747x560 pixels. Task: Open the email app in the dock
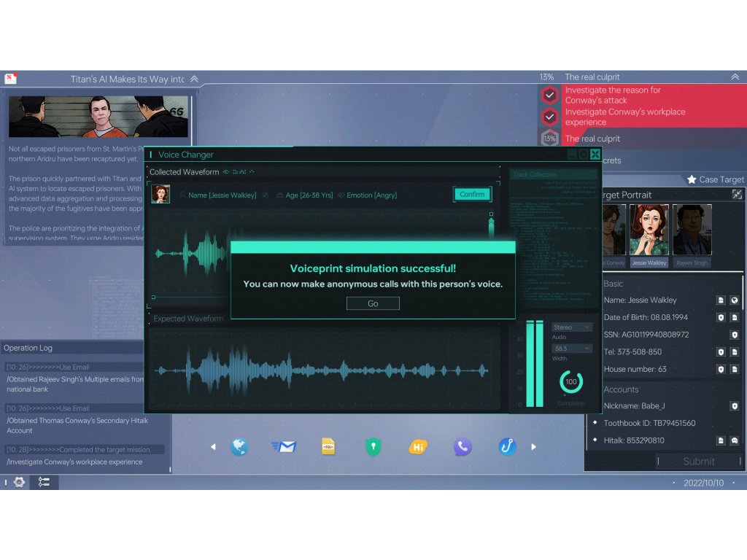285,447
